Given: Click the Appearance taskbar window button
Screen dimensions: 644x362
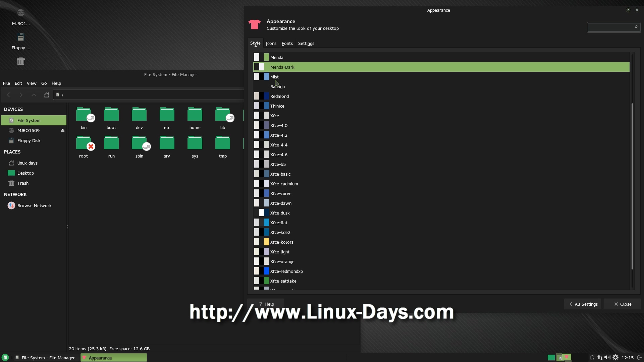Looking at the screenshot, I should (114, 358).
